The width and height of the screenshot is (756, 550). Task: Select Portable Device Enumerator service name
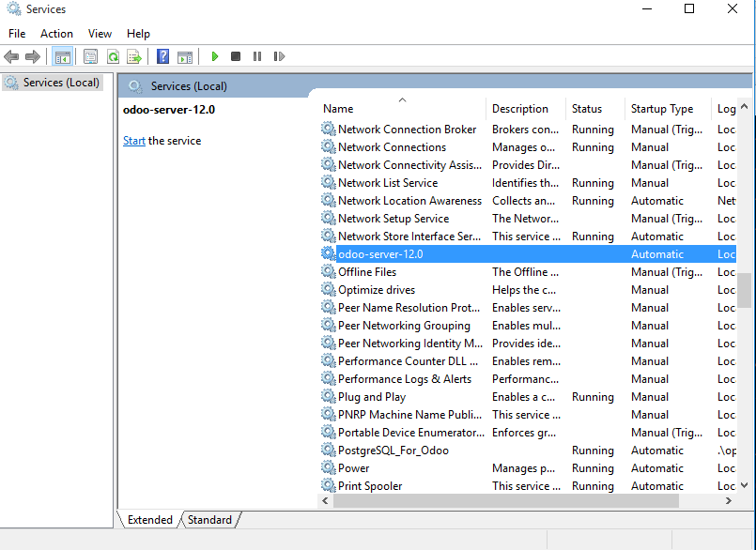pyautogui.click(x=411, y=433)
